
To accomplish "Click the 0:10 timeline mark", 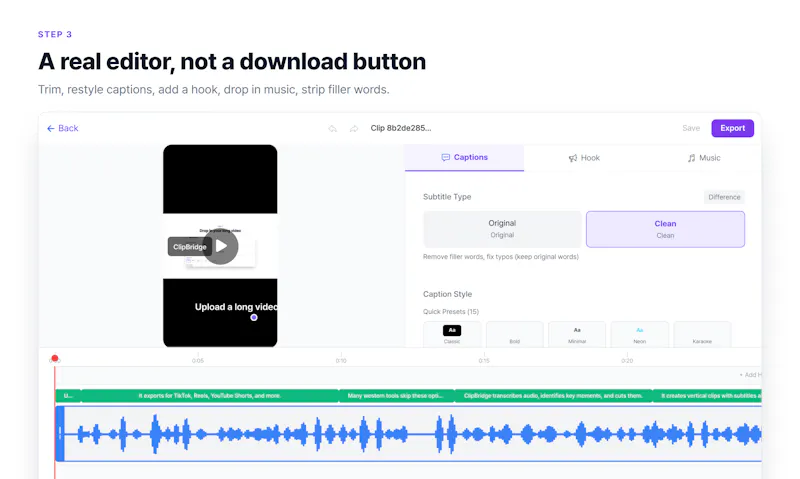I will click(x=341, y=360).
